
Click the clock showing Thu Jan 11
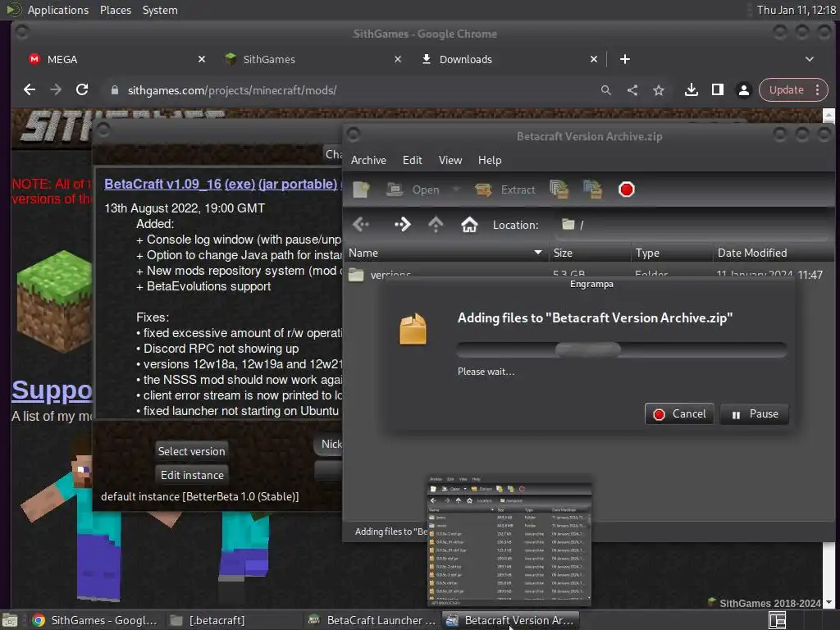(796, 10)
